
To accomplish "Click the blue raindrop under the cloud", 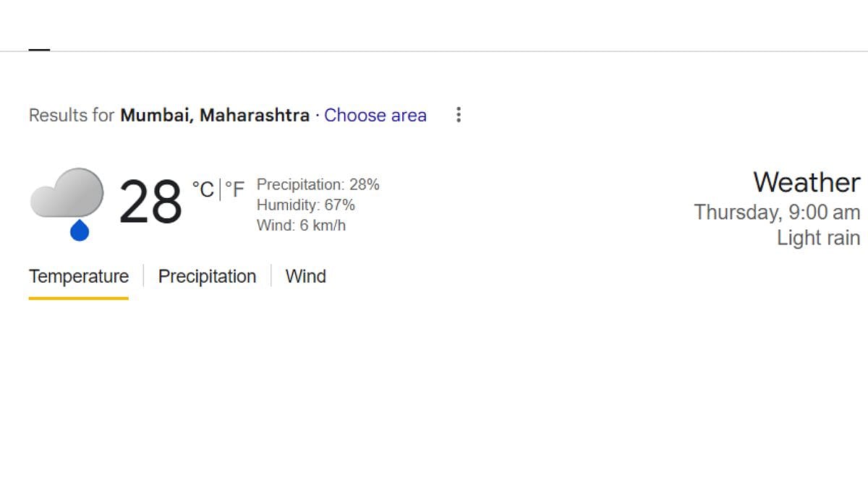I will point(80,231).
